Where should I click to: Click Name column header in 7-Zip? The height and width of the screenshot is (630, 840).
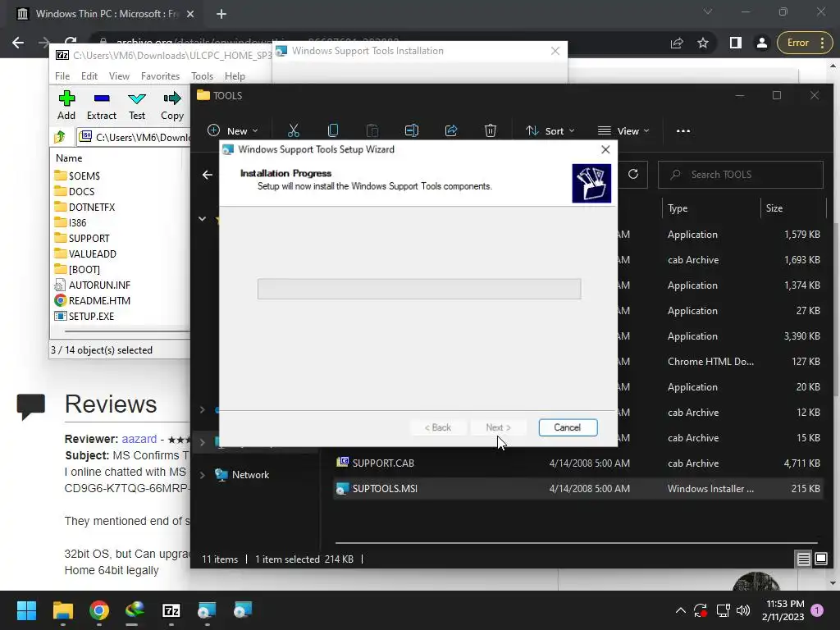pos(69,158)
